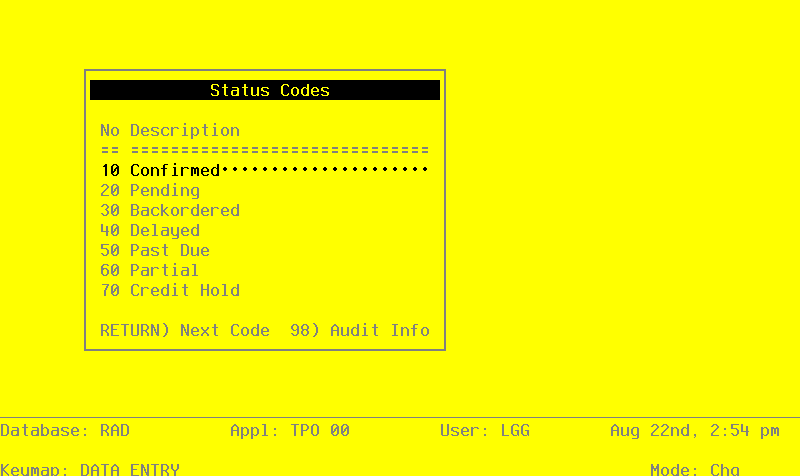Screen dimensions: 800x476
Task: Select the 50 Past Due row
Action: (155, 250)
